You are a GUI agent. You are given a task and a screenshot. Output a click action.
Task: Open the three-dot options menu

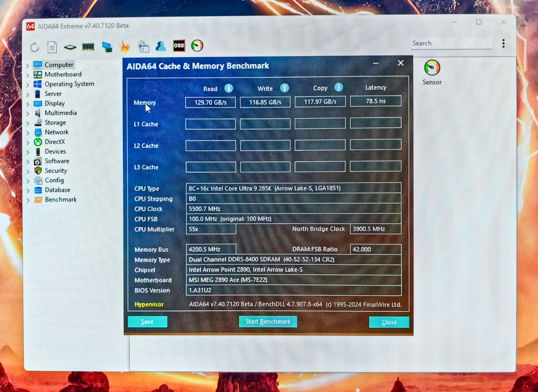click(x=503, y=43)
